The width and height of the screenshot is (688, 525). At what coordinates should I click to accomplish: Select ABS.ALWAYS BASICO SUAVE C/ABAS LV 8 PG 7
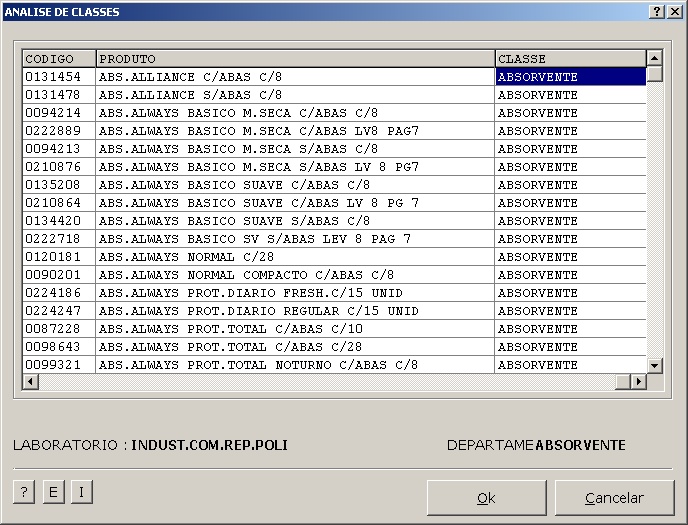pyautogui.click(x=295, y=203)
